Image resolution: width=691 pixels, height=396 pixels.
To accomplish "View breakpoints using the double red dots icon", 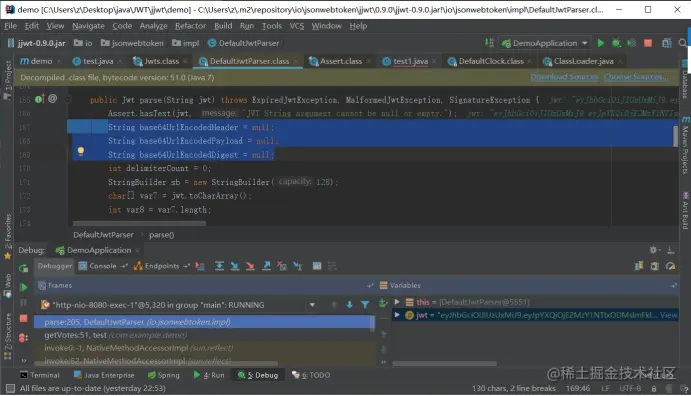I will pos(23,338).
